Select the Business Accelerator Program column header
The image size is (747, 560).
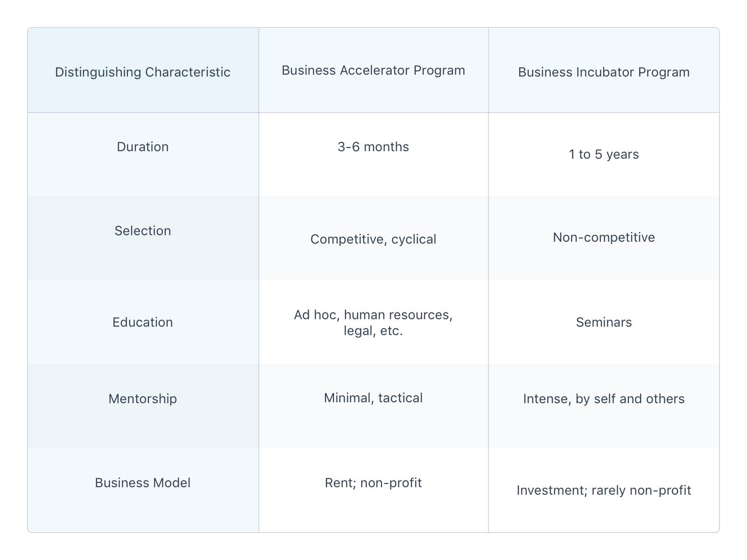[x=373, y=70]
